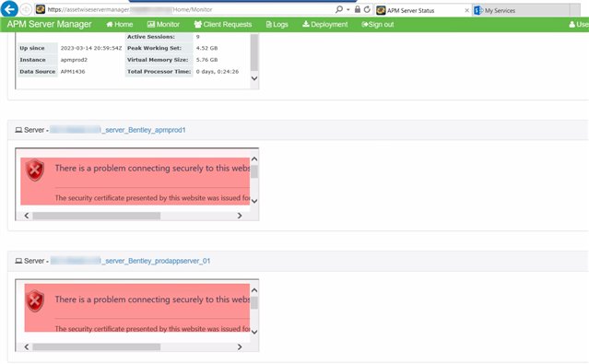The width and height of the screenshot is (589, 364).
Task: Select the Up since value 2023-03-14 20:59:54Z
Action: pyautogui.click(x=91, y=48)
